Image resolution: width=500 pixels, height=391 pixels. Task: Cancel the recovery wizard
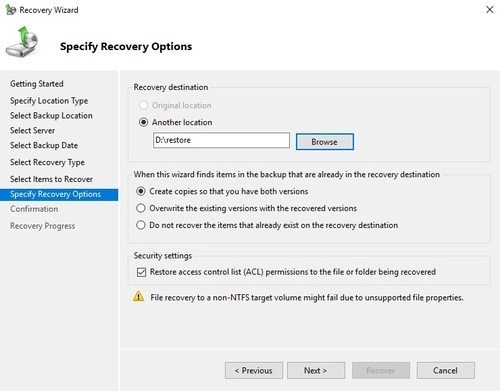(x=446, y=370)
